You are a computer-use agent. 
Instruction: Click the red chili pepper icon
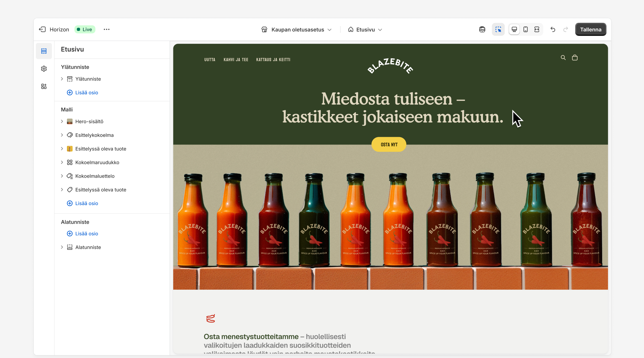click(x=211, y=318)
